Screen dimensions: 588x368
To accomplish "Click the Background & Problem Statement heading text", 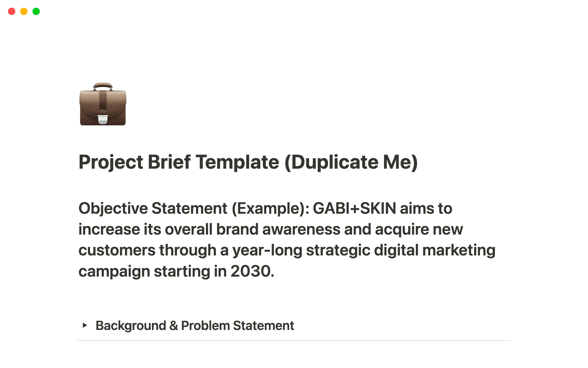I will (x=195, y=326).
